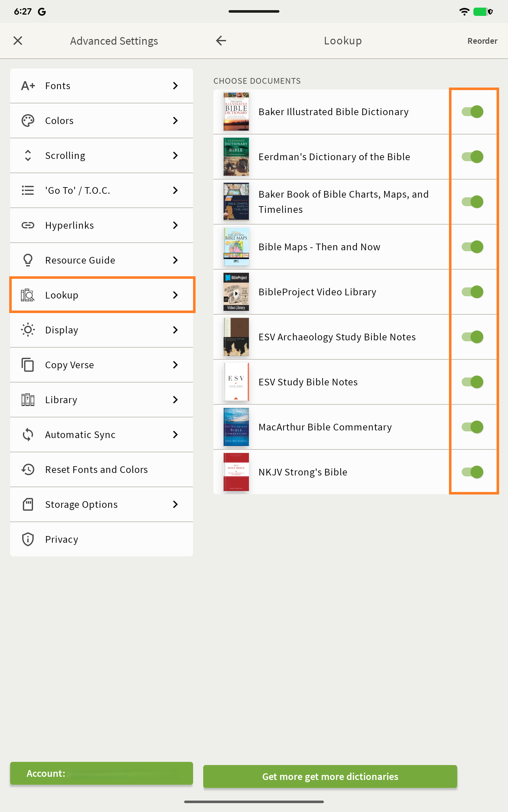Select Library settings item

(x=102, y=400)
